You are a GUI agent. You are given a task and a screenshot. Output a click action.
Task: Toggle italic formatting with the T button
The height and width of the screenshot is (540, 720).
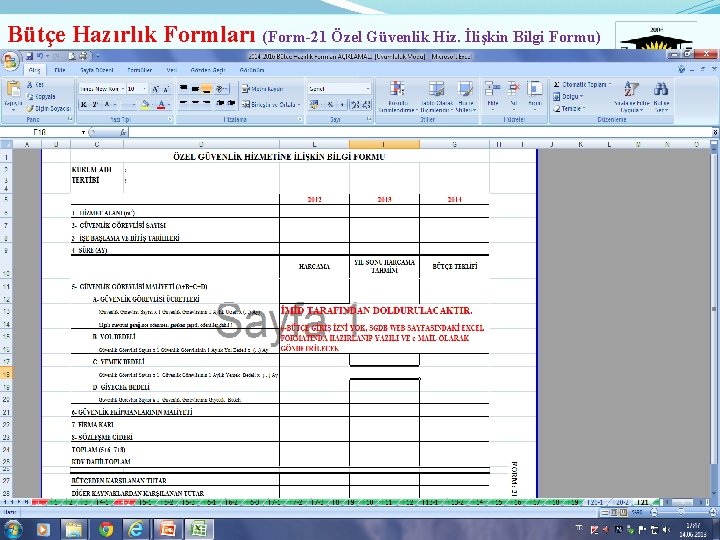pyautogui.click(x=95, y=105)
